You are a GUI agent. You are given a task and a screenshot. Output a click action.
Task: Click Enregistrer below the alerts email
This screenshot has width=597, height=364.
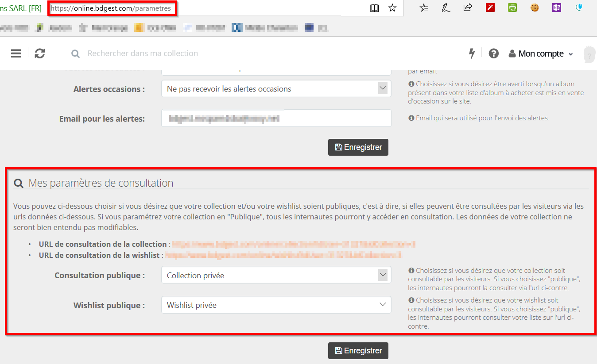click(x=358, y=147)
